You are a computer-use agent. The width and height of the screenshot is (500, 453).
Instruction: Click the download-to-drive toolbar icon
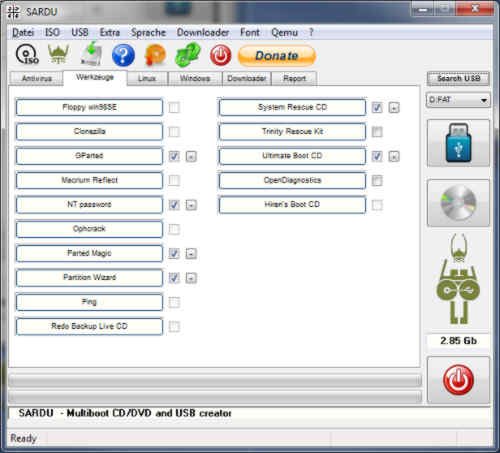(92, 54)
